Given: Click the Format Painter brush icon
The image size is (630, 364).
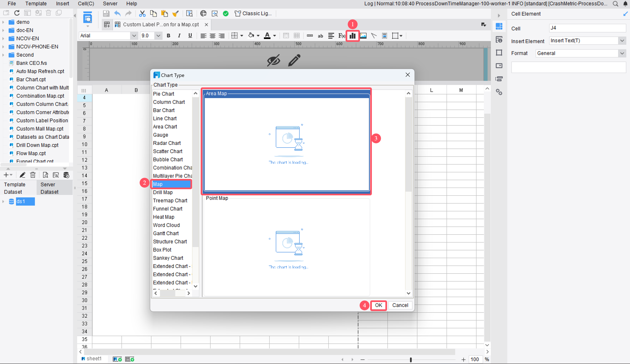Looking at the screenshot, I should pos(176,14).
